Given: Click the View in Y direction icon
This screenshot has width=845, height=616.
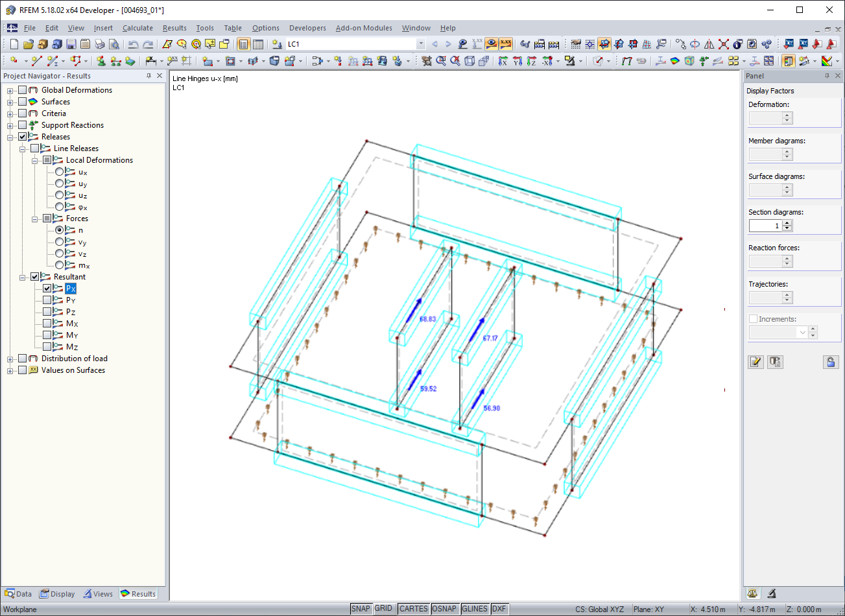Looking at the screenshot, I should coord(517,61).
